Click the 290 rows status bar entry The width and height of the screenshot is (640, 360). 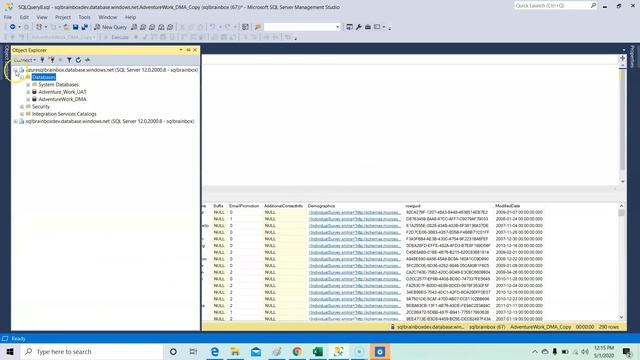point(609,327)
